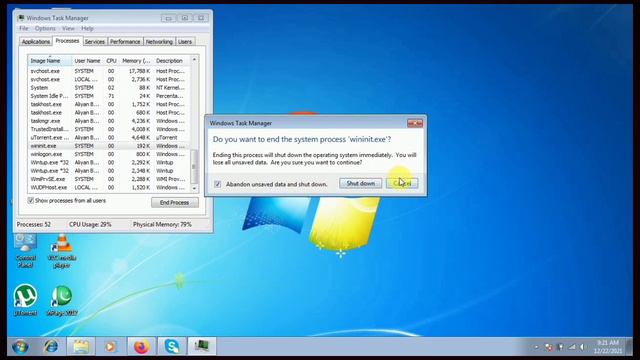Select the svchost.exe row using 17,788 K
The width and height of the screenshot is (640, 360).
[x=109, y=71]
